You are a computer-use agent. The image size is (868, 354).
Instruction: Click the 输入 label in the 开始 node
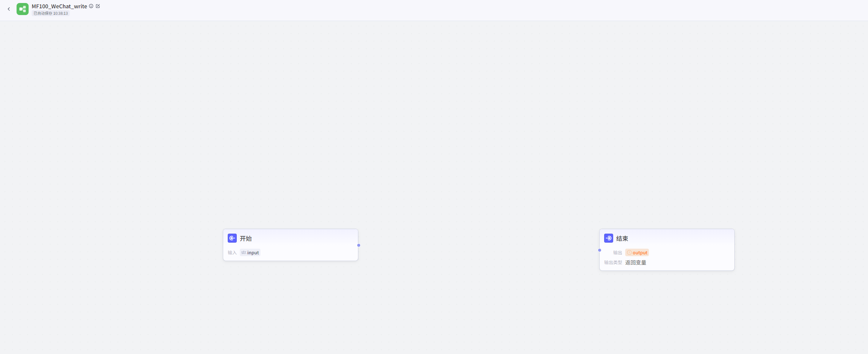232,253
